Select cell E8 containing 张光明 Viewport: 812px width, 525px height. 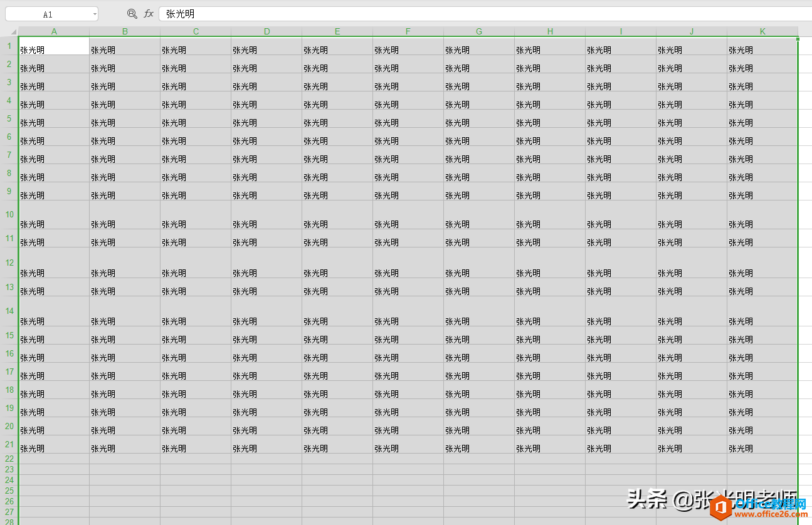click(x=337, y=173)
